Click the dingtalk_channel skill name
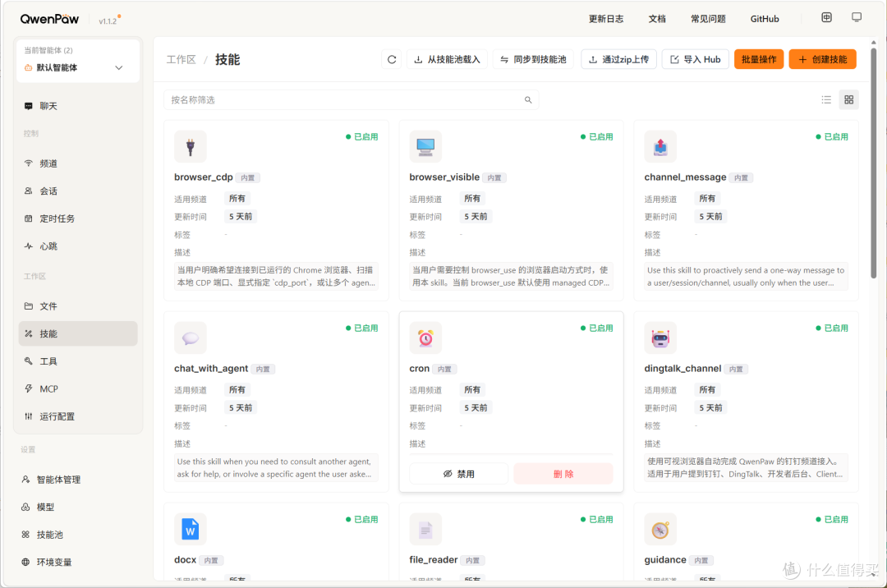 coord(682,368)
